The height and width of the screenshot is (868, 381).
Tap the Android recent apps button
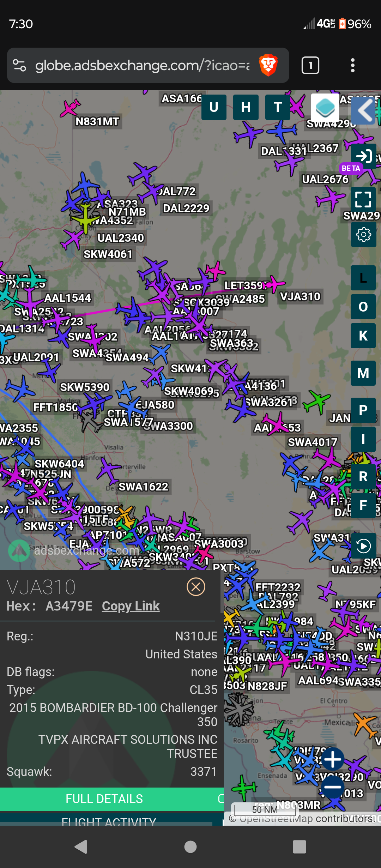[300, 846]
